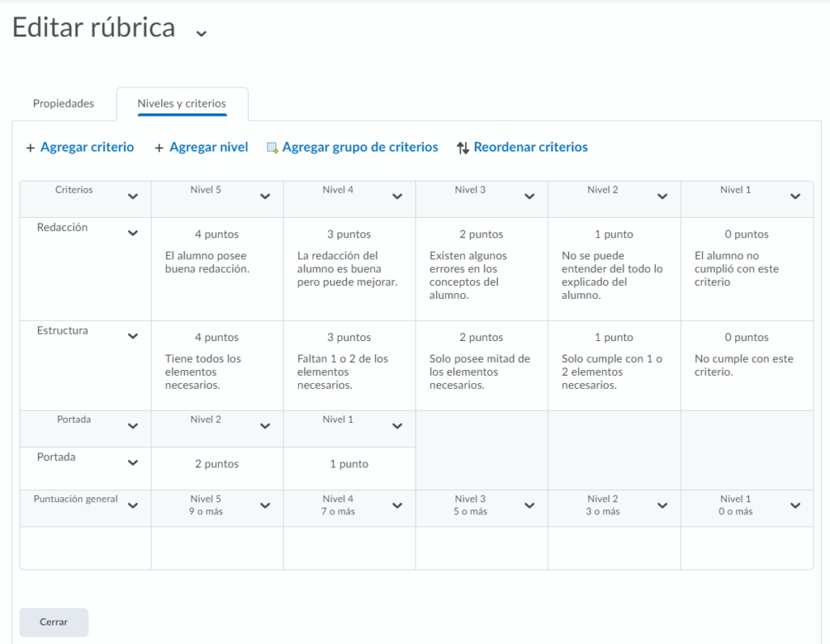Select the Niveles y criterios tab

point(182,104)
